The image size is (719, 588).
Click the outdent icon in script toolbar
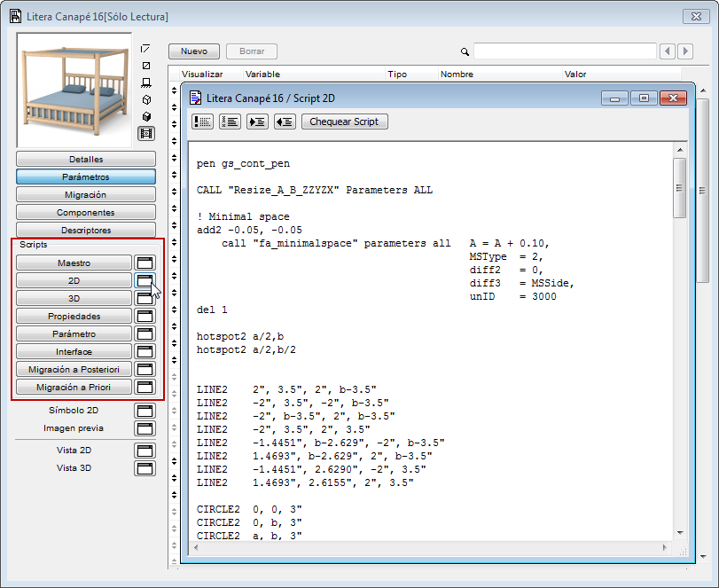pyautogui.click(x=284, y=122)
